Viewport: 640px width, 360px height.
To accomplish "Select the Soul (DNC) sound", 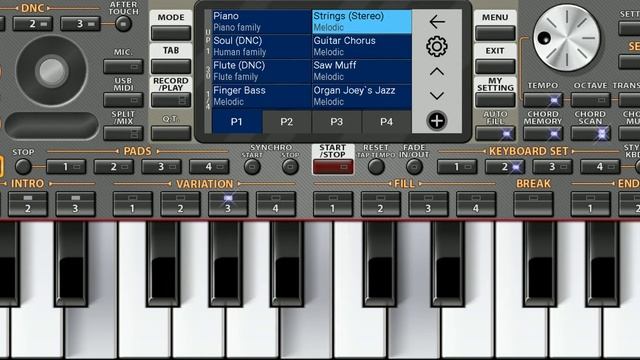I will 261,47.
